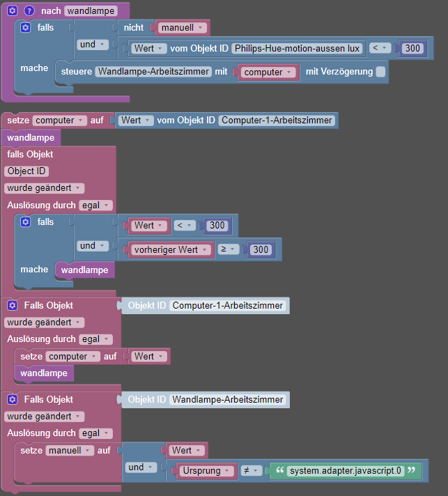Edit function name field wandlampe
448x496 pixels.
91,10
